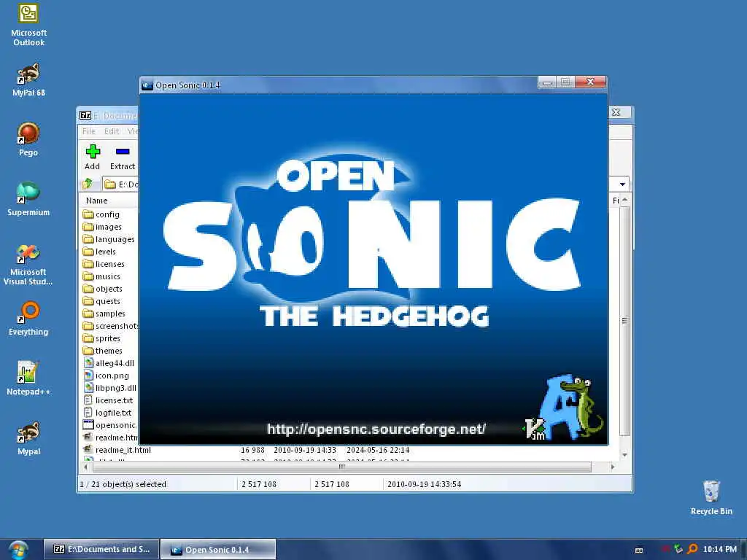Select logfile.txt file
Screen dimensions: 747x560
coord(107,413)
